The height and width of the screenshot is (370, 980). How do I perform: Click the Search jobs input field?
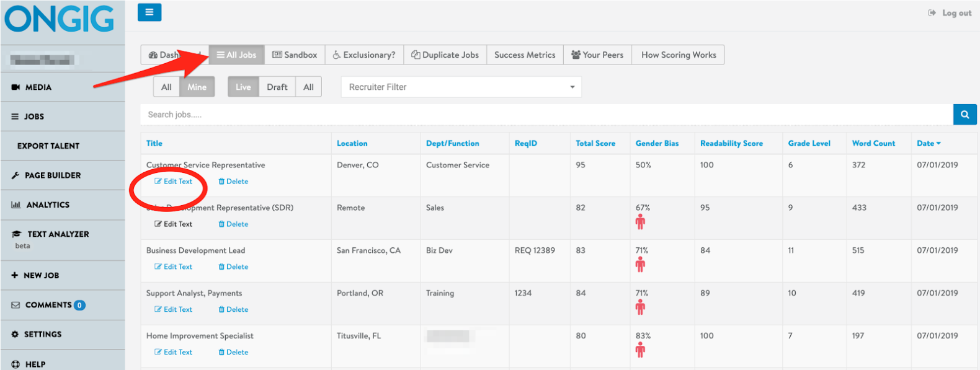pyautogui.click(x=546, y=115)
